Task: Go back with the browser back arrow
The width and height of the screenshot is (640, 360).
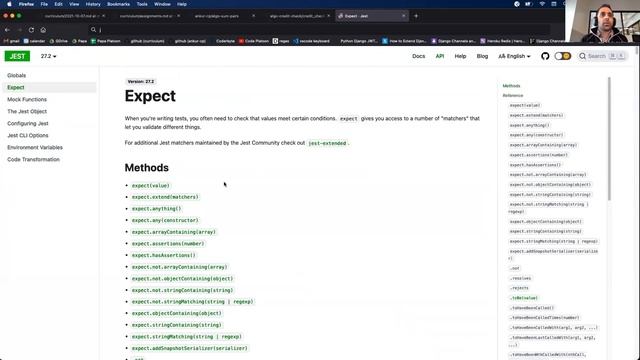Action: click(x=7, y=30)
